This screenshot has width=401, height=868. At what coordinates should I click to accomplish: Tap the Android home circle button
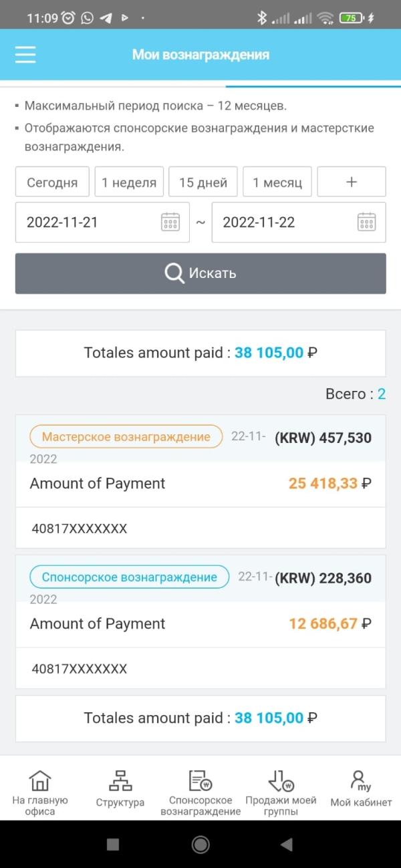tap(200, 845)
